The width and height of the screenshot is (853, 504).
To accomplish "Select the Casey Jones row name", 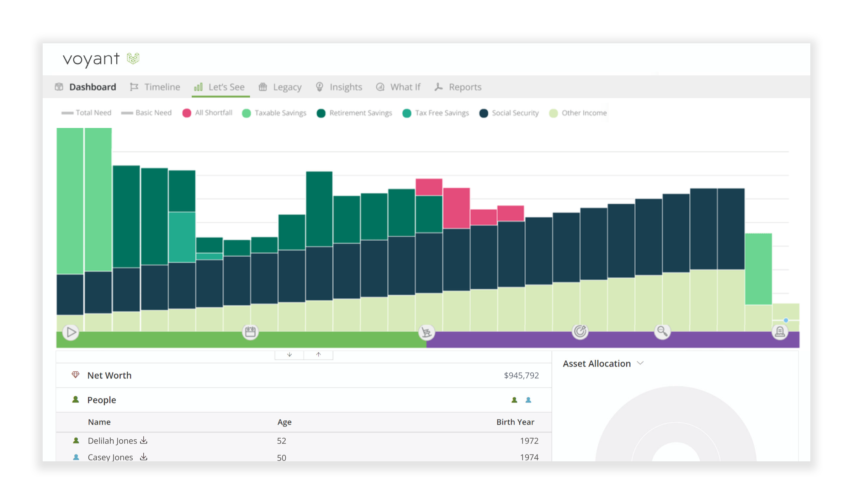I will click(110, 457).
